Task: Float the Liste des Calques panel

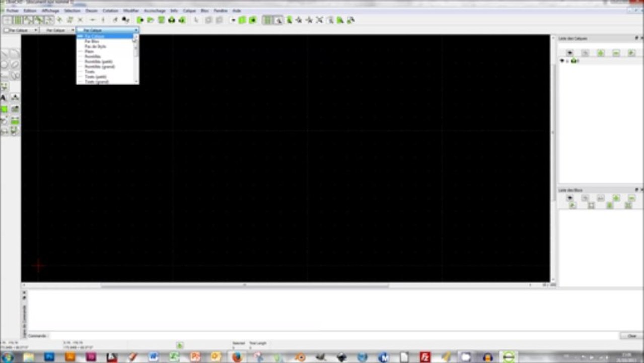Action: click(x=636, y=38)
